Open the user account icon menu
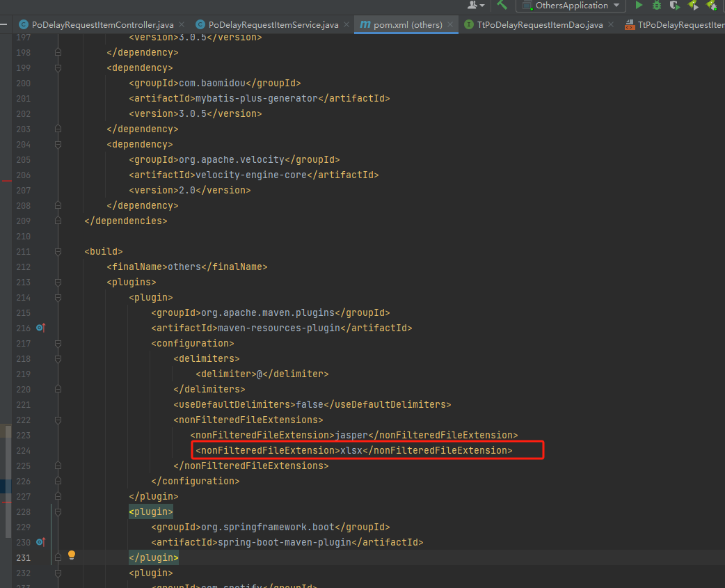This screenshot has width=725, height=588. 476,5
